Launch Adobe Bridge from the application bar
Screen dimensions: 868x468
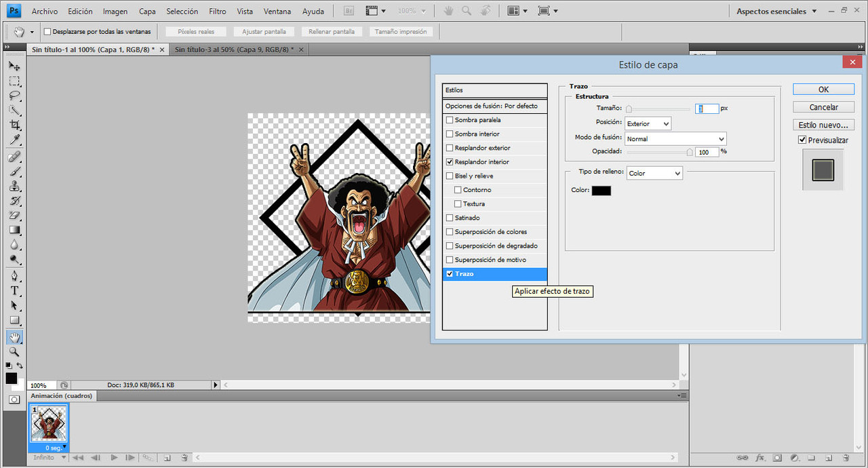(x=349, y=11)
